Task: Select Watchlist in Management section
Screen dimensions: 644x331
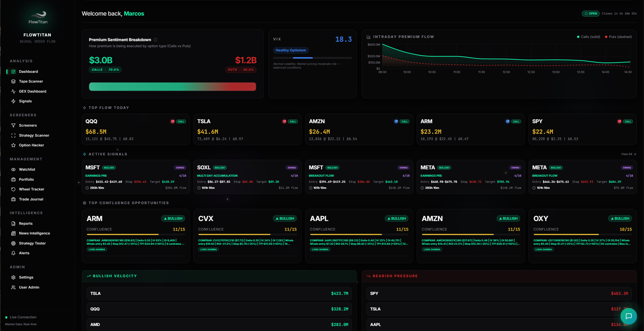Action: pyautogui.click(x=27, y=169)
